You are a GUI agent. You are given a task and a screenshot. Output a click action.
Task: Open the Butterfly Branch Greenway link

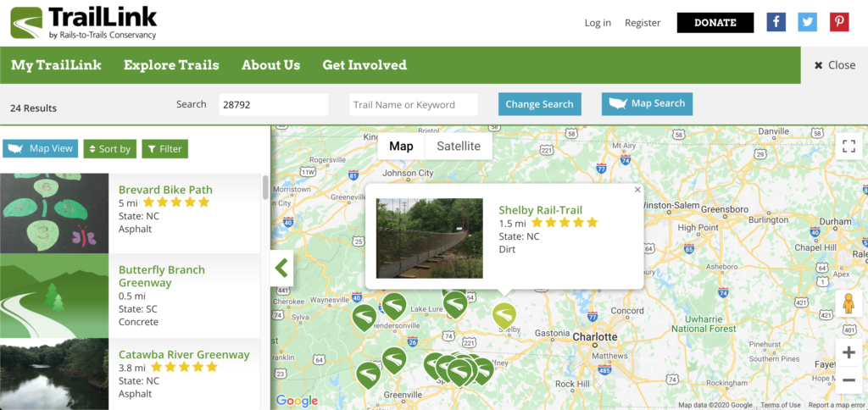tap(162, 276)
